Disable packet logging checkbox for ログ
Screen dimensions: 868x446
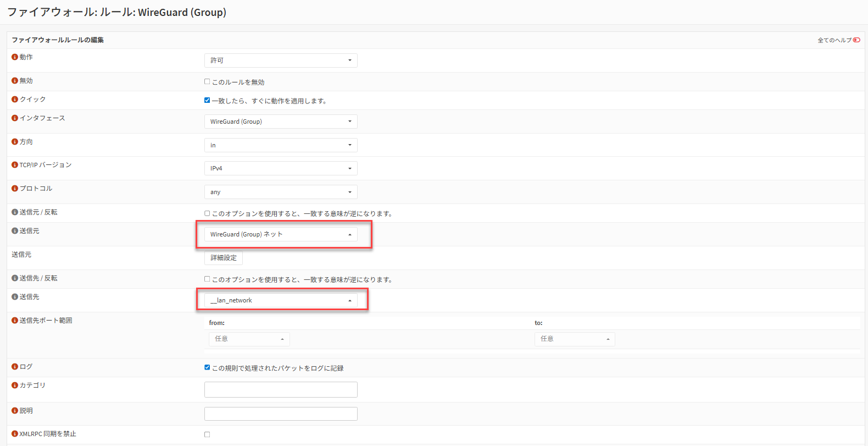207,367
